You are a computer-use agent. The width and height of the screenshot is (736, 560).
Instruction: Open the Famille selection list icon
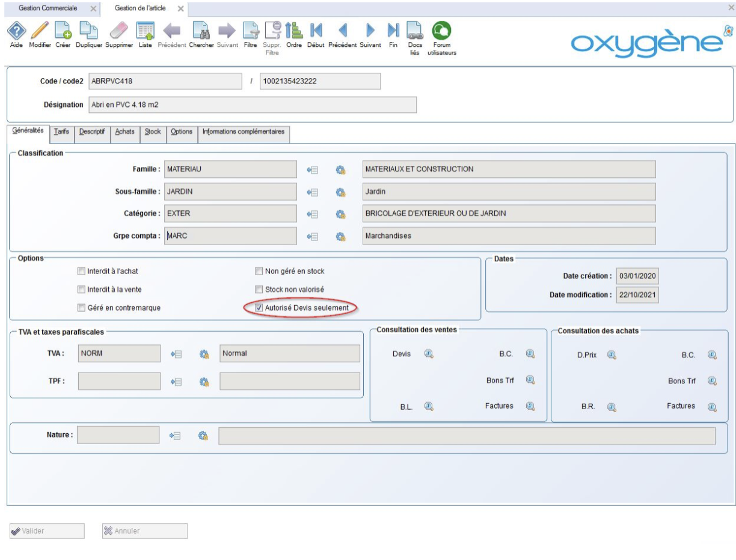coord(312,170)
